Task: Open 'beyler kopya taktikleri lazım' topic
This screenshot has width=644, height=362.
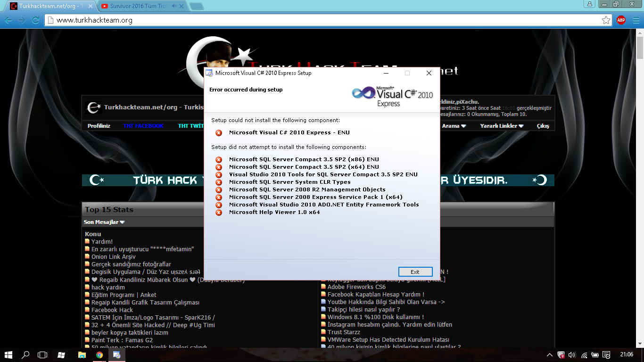Action: coord(130,332)
